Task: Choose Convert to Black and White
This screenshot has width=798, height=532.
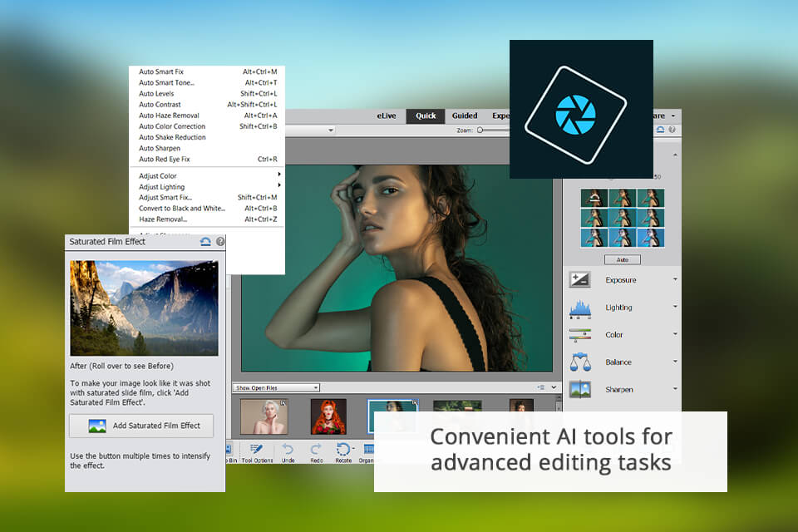Action: coord(208,208)
